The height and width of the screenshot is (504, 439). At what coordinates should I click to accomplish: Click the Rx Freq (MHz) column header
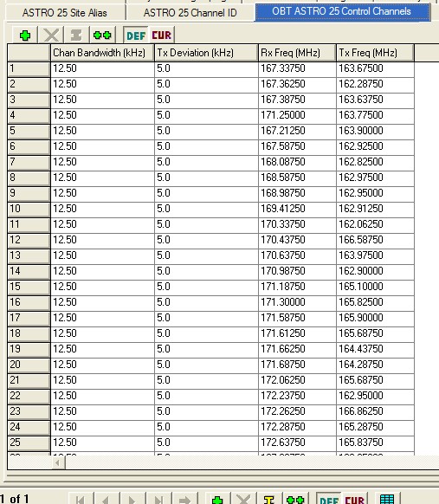pyautogui.click(x=297, y=53)
